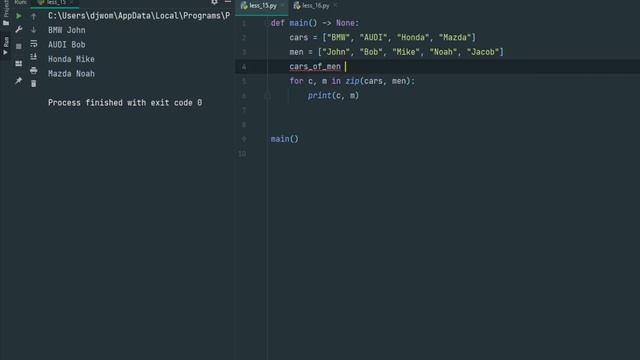Open run configuration via wrench icon
The width and height of the screenshot is (640, 360).
[19, 30]
